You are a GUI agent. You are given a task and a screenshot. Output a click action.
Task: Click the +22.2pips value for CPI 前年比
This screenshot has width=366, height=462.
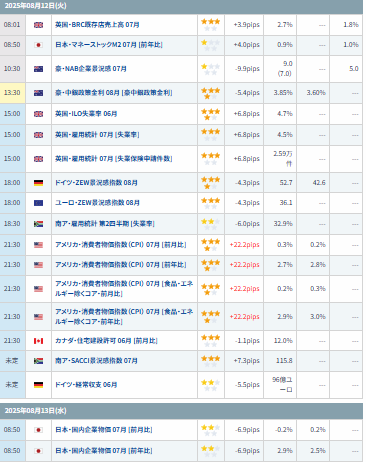click(x=244, y=265)
